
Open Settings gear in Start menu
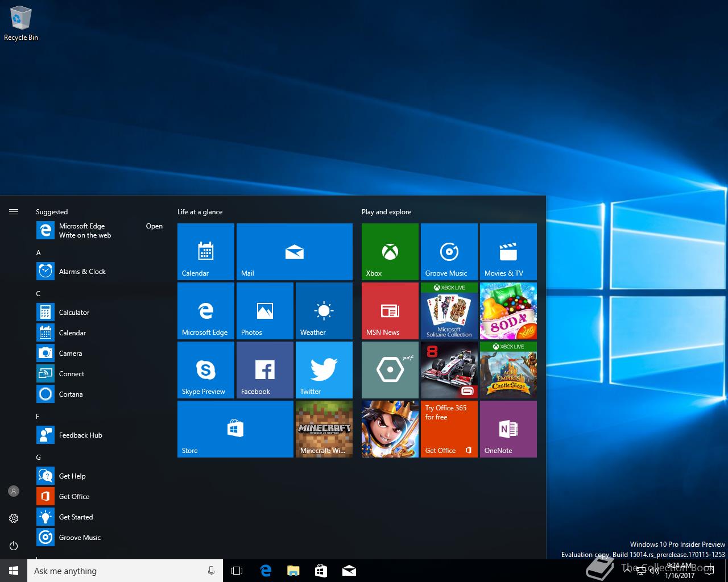pyautogui.click(x=14, y=518)
